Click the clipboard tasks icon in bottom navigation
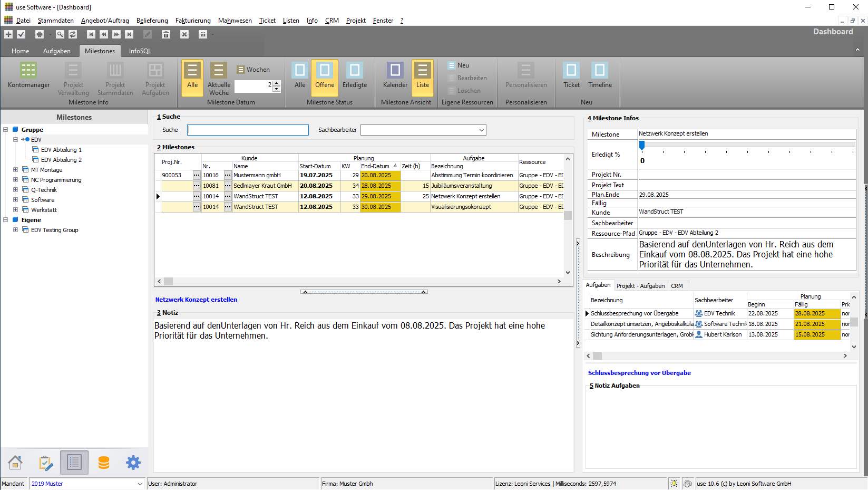 click(46, 463)
